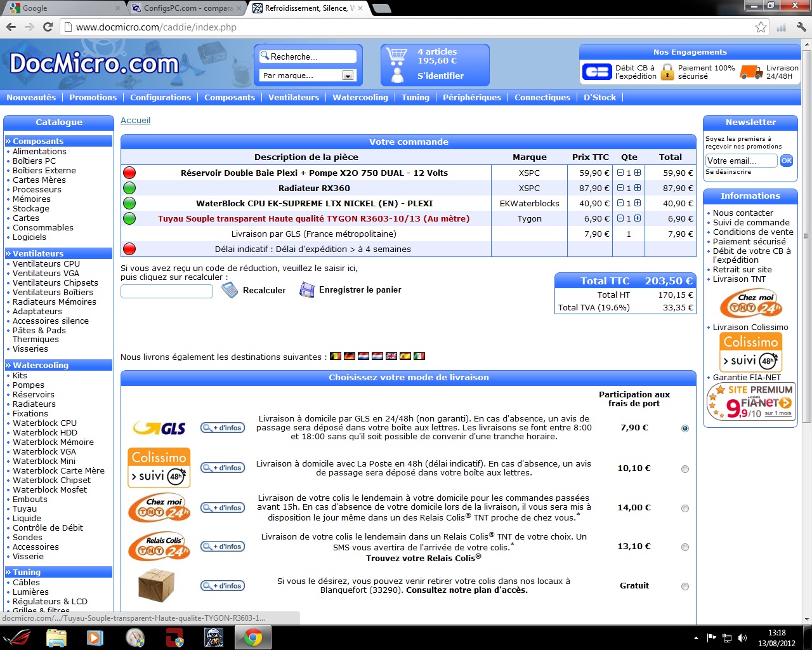812x650 pixels.
Task: Click the Recalculer calculator icon
Action: pos(230,290)
